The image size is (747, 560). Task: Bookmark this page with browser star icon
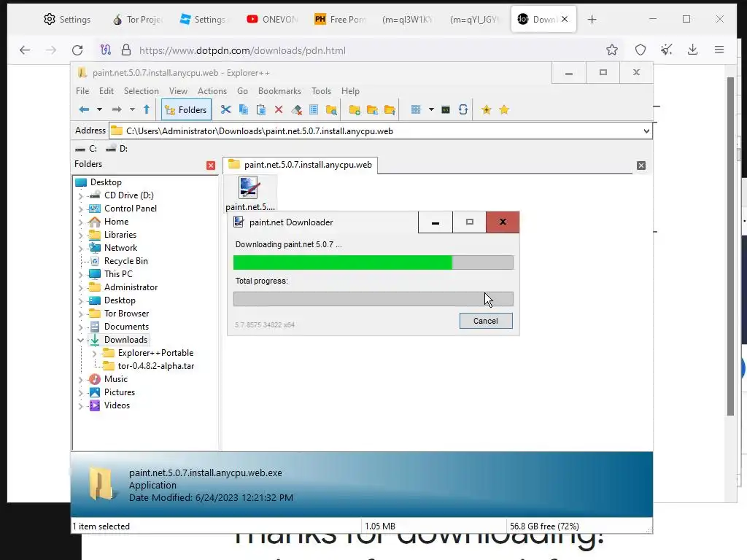[612, 50]
